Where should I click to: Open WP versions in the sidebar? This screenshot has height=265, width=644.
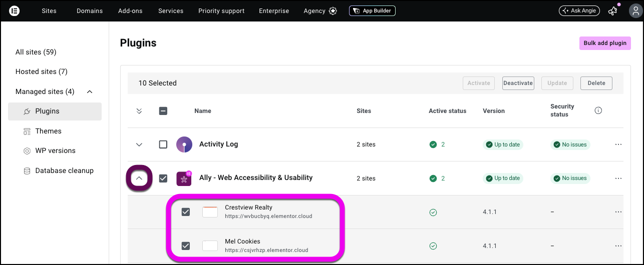(x=55, y=150)
